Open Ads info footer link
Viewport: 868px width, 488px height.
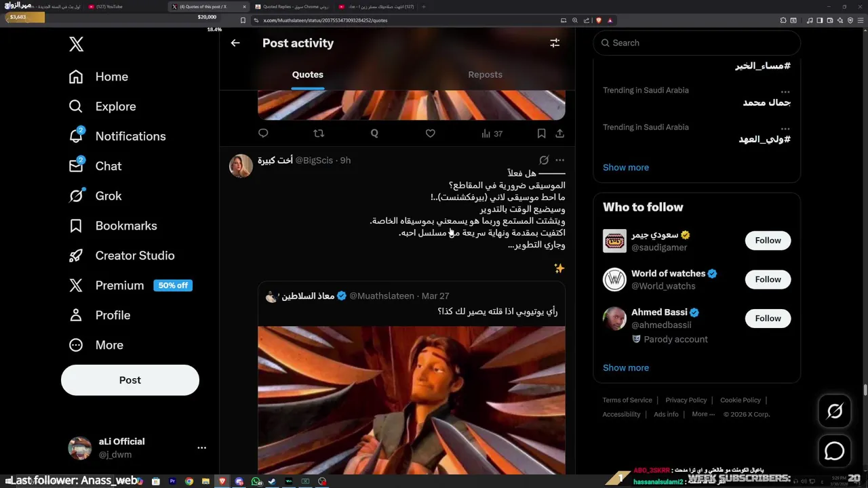pyautogui.click(x=666, y=414)
